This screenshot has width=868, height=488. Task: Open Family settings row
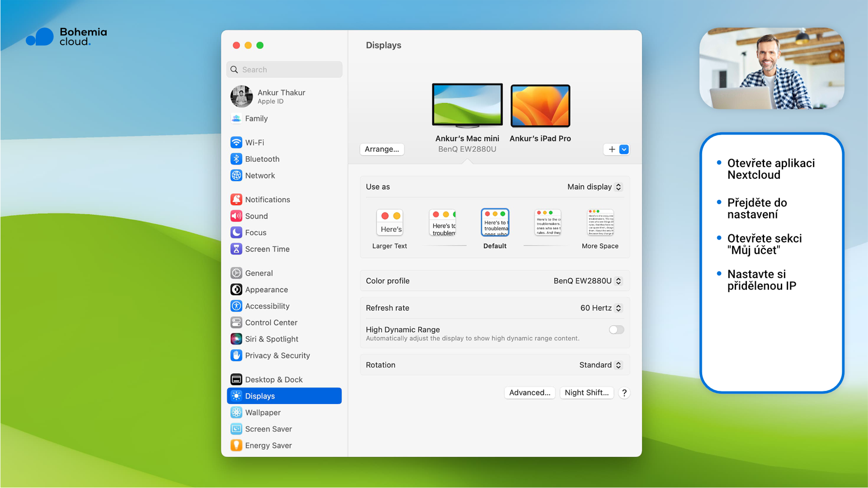[284, 118]
